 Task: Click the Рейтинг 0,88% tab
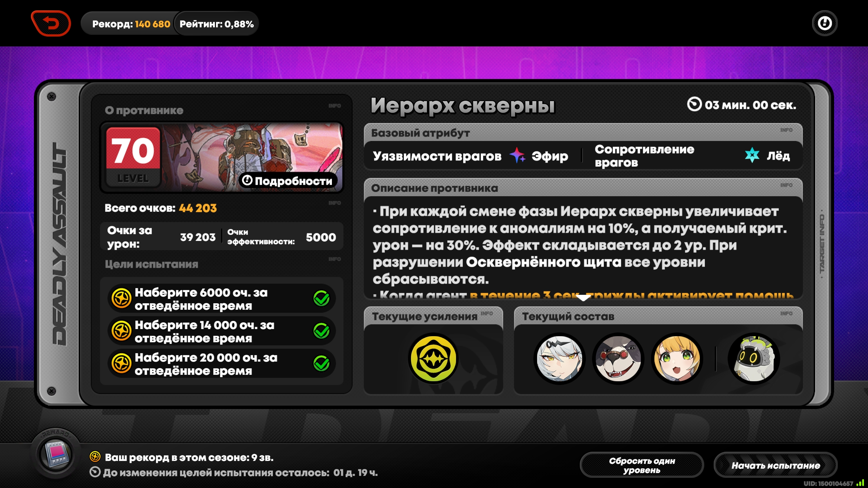click(x=216, y=24)
